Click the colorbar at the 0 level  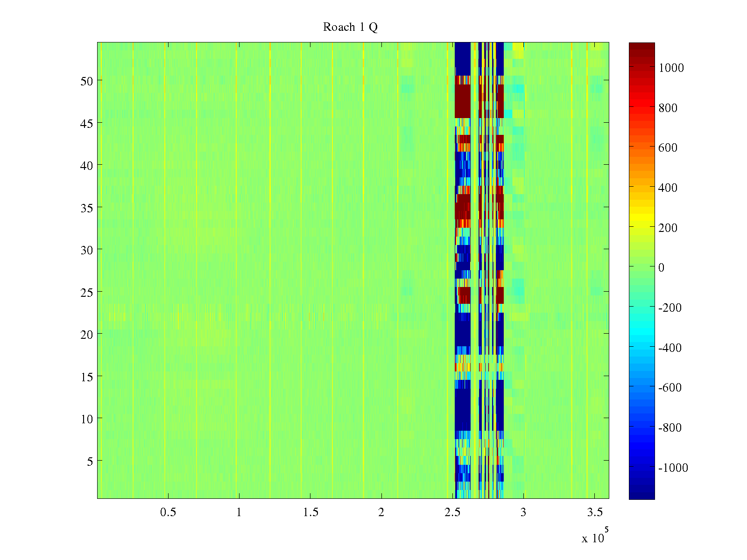(641, 267)
